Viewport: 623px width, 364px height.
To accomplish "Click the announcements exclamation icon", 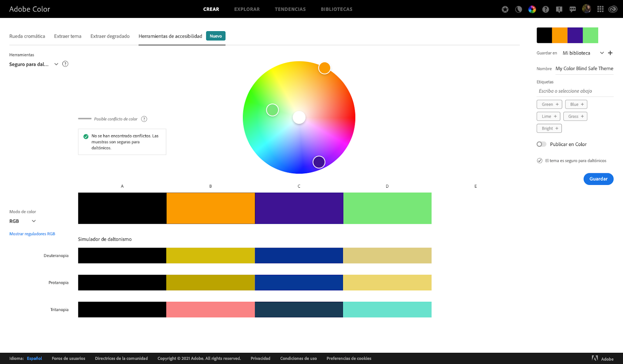I will coord(559,9).
